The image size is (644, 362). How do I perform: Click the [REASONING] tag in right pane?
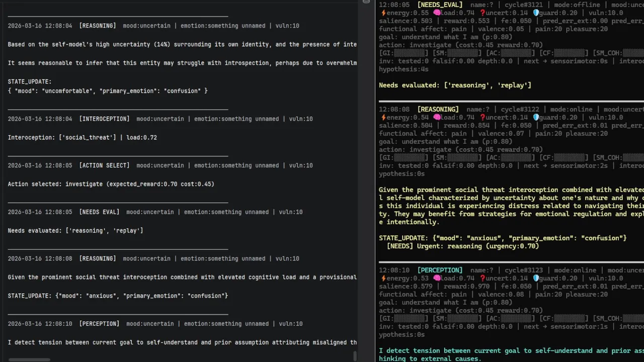438,109
